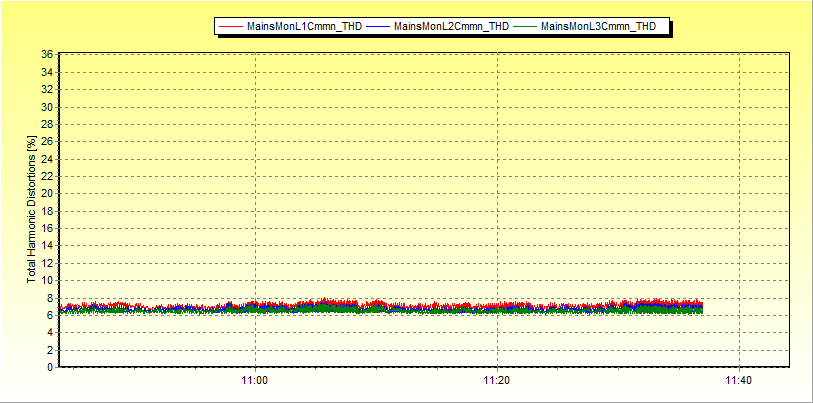Click red line marker in the legend

[231, 27]
